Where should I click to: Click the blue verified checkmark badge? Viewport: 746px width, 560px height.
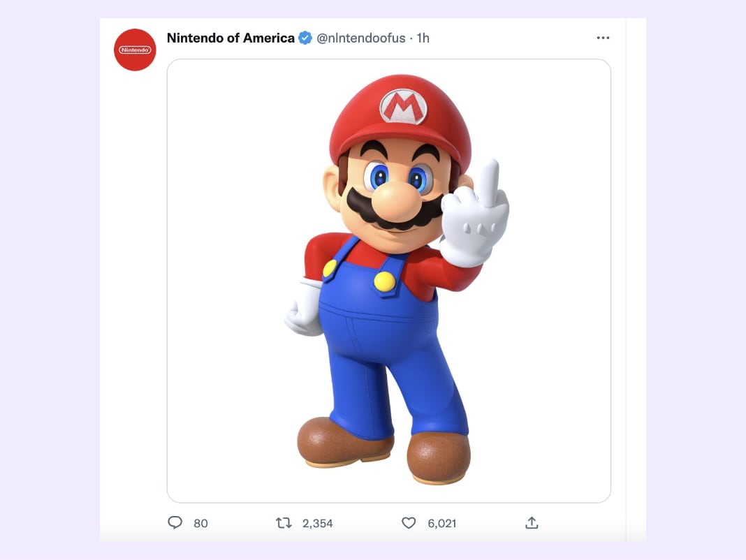(305, 38)
